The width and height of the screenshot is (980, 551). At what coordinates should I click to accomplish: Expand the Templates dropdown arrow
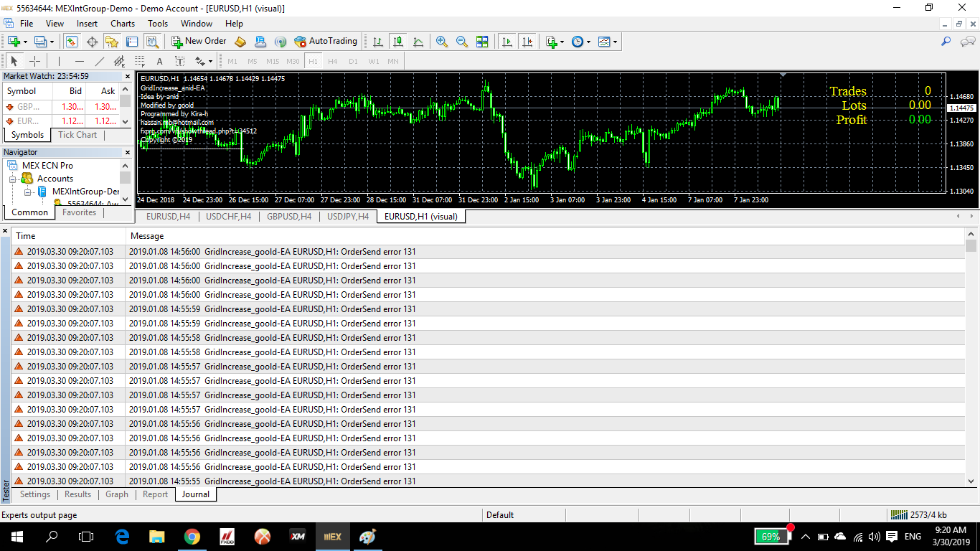coord(615,42)
